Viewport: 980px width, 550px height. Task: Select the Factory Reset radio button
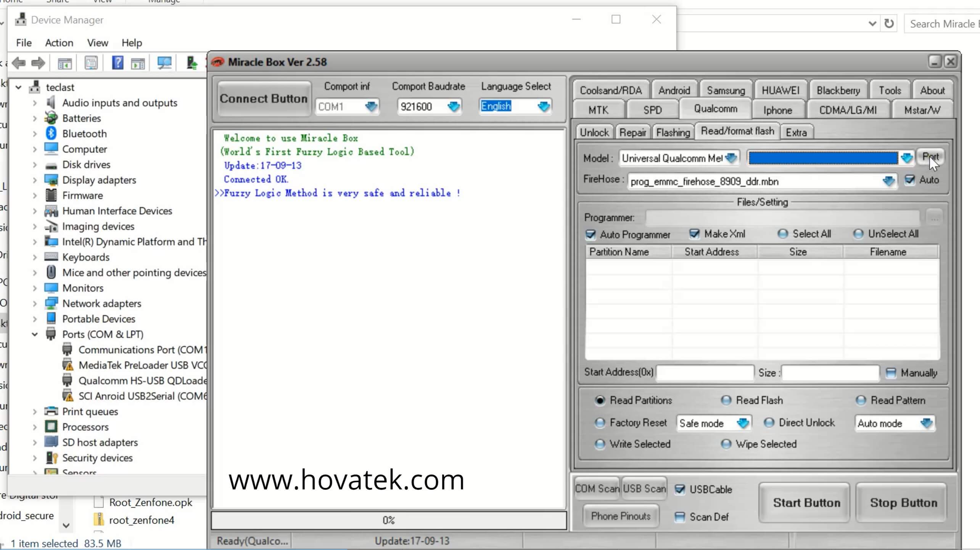click(600, 423)
